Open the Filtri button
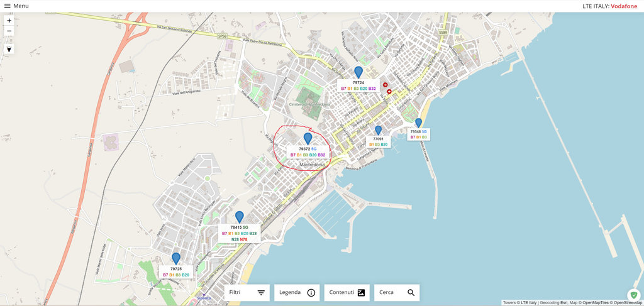Screen dimensions: 644x306 coord(247,292)
